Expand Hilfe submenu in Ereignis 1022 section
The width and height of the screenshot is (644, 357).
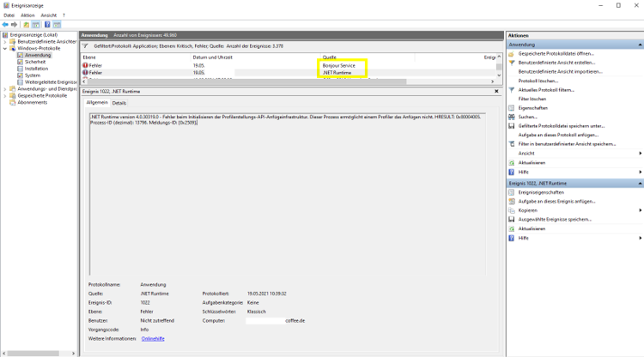[x=640, y=239]
